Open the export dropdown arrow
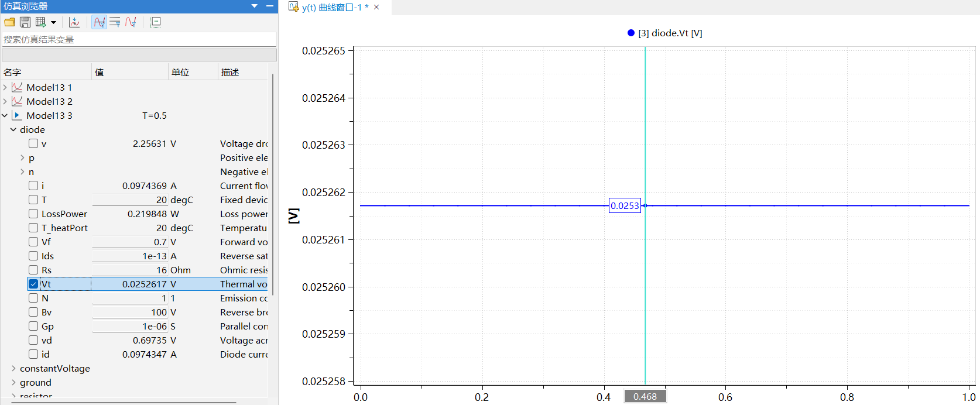Image resolution: width=980 pixels, height=405 pixels. click(x=53, y=22)
